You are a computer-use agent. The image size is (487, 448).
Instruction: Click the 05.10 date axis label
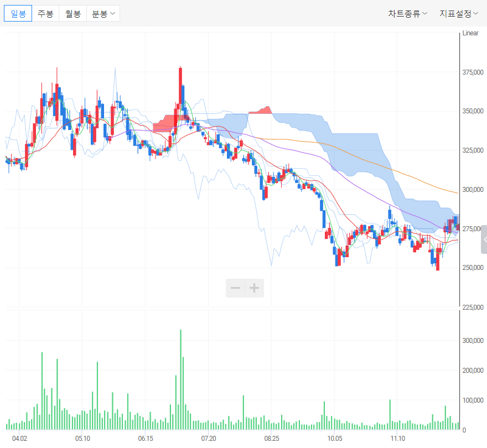click(x=82, y=439)
